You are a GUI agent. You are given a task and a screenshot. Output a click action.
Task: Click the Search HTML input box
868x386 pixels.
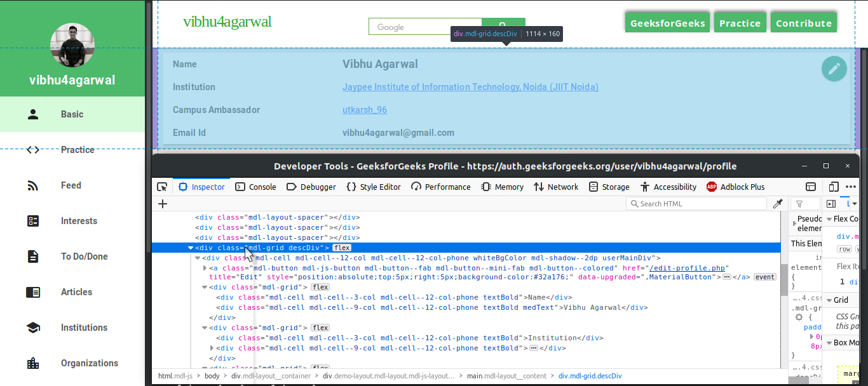pyautogui.click(x=696, y=204)
